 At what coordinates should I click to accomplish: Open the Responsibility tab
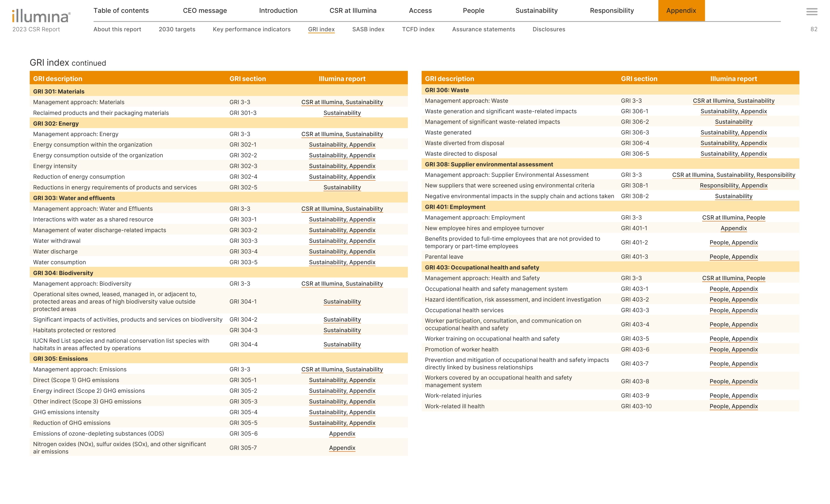click(x=612, y=10)
